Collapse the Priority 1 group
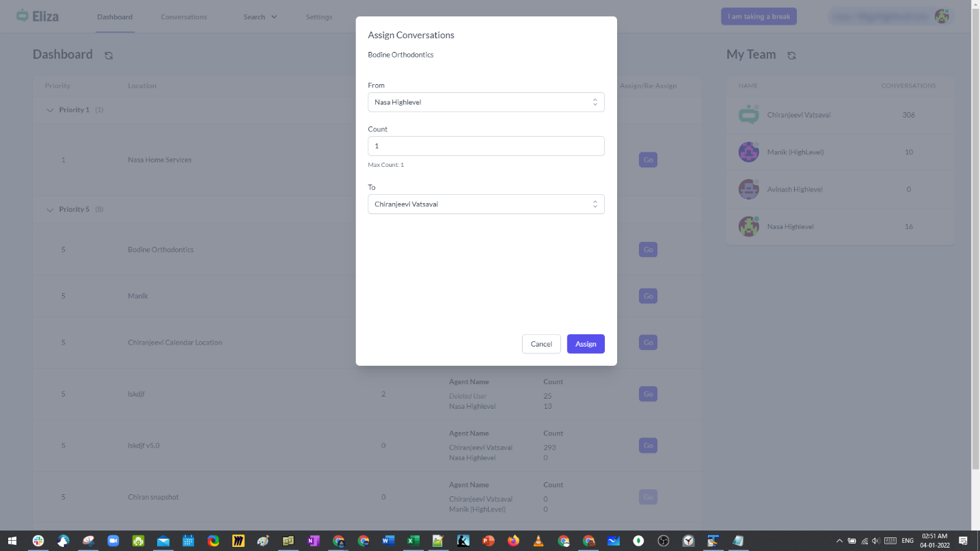This screenshot has width=980, height=551. (50, 110)
